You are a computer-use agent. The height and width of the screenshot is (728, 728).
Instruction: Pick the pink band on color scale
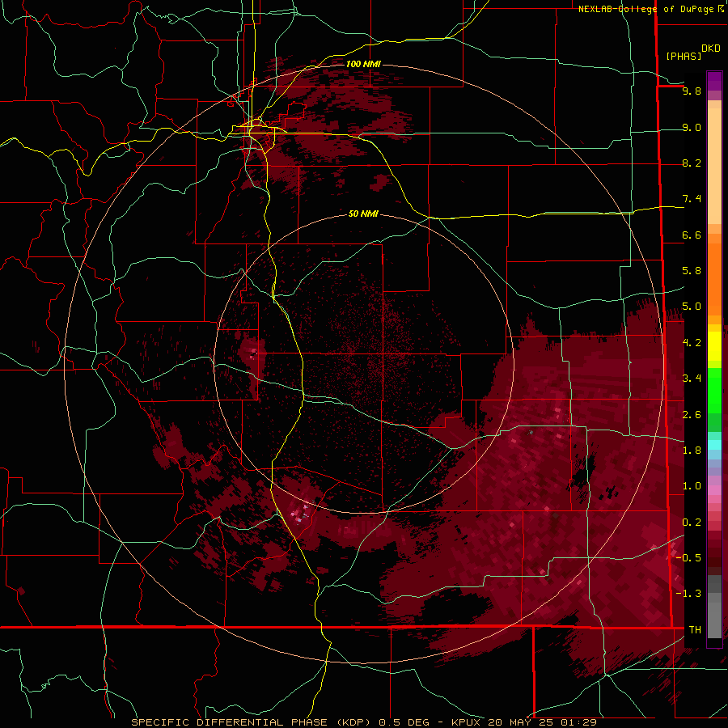tap(714, 490)
